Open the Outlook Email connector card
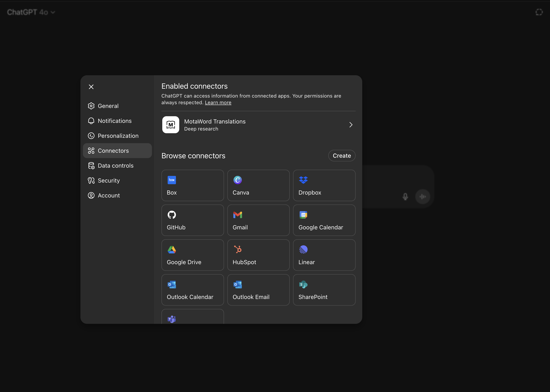The height and width of the screenshot is (392, 550). pyautogui.click(x=258, y=290)
